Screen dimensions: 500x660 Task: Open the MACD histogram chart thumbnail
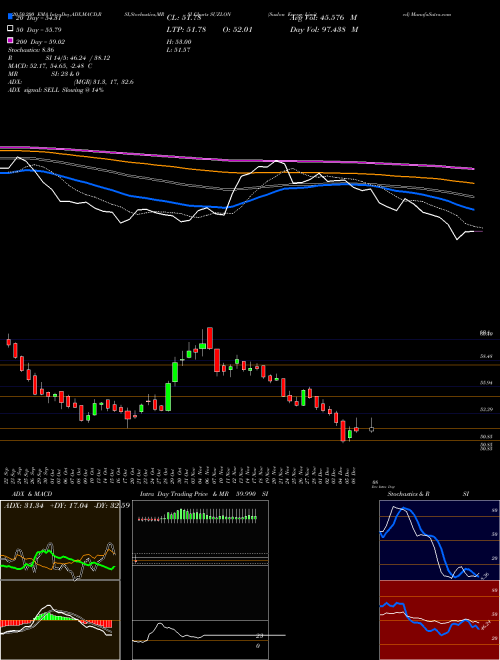pos(60,620)
